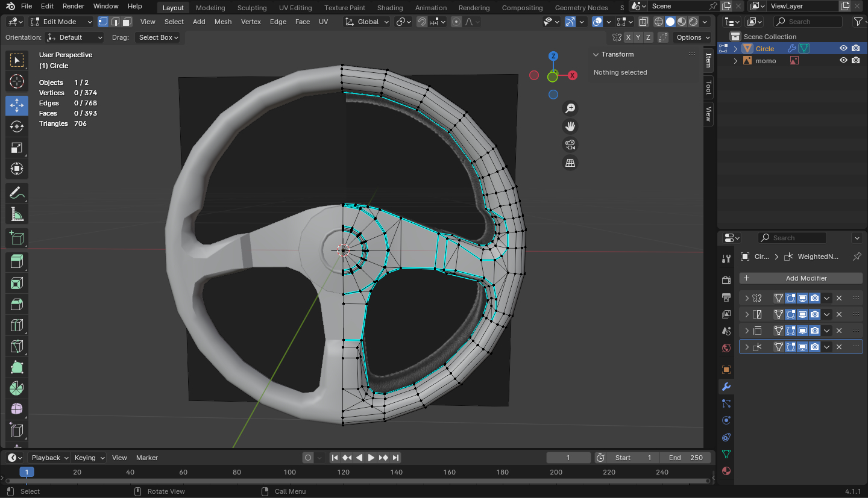Select the Annotate tool

(x=17, y=193)
